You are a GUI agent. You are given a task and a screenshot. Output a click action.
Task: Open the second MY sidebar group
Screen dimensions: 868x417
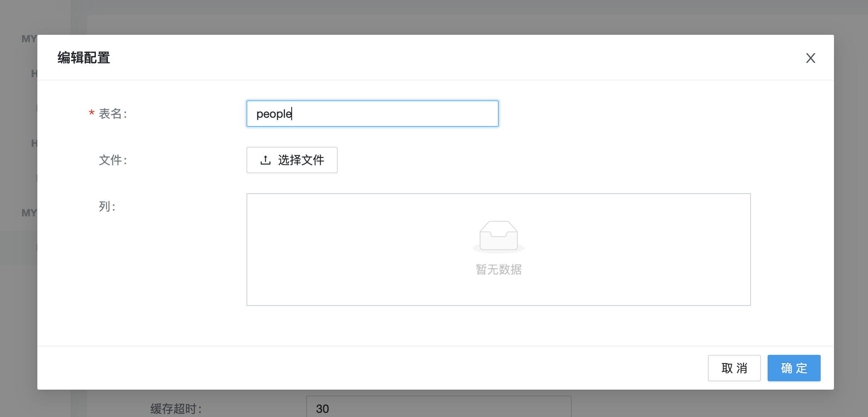coord(29,213)
